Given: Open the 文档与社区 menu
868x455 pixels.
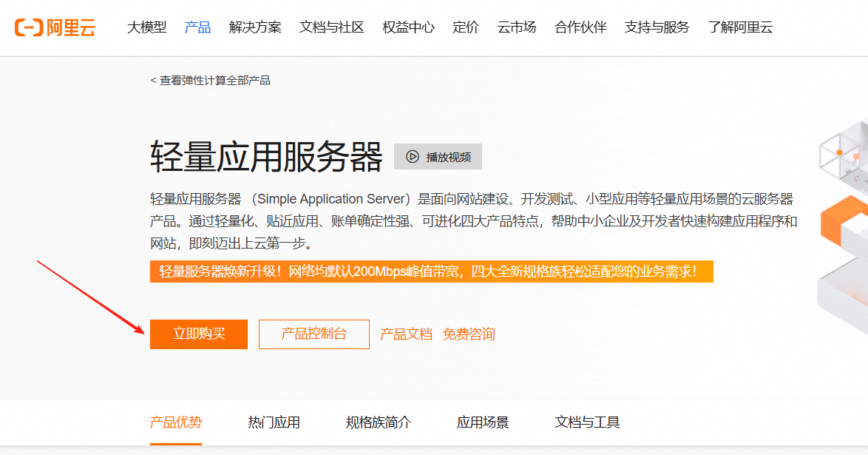Looking at the screenshot, I should [x=331, y=27].
